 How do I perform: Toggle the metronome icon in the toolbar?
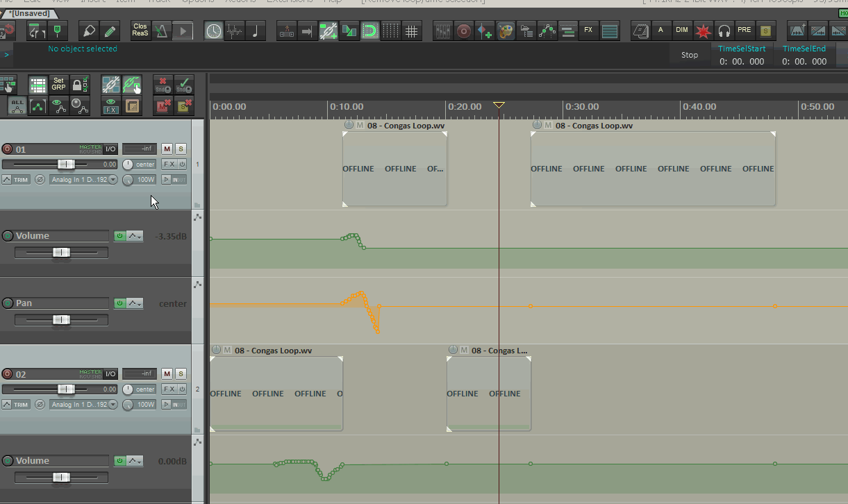click(162, 31)
